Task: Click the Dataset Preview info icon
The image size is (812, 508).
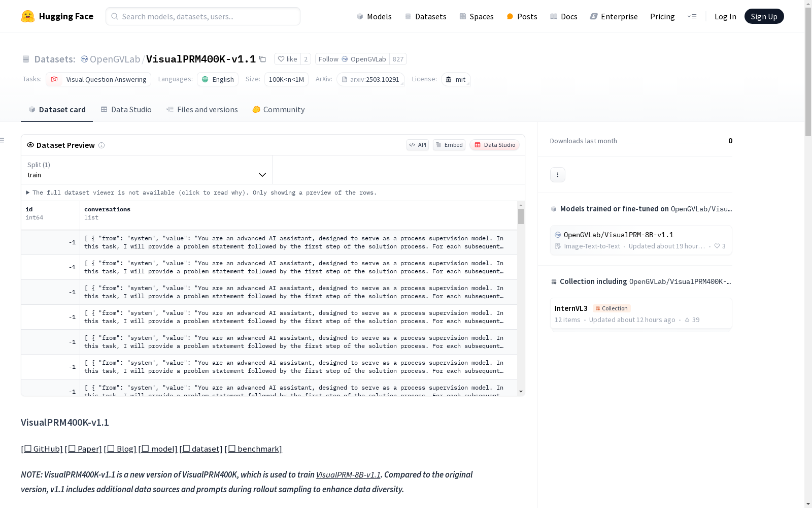Action: [101, 145]
